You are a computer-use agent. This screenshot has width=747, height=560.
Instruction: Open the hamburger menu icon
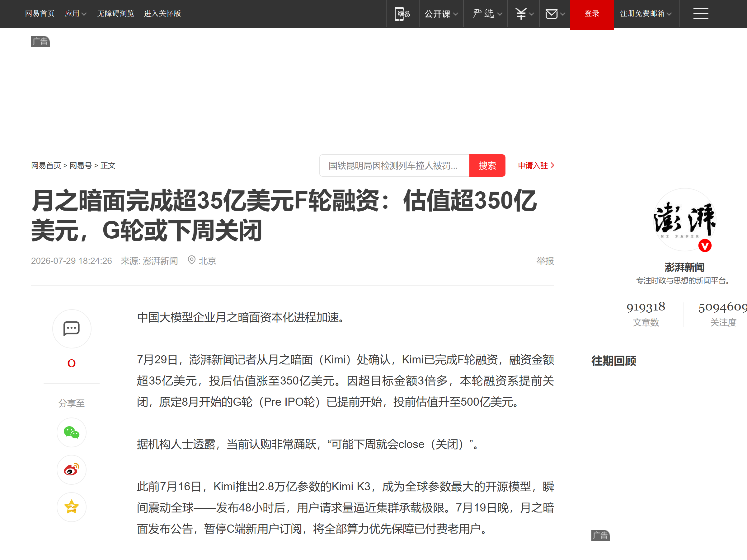[x=701, y=14]
